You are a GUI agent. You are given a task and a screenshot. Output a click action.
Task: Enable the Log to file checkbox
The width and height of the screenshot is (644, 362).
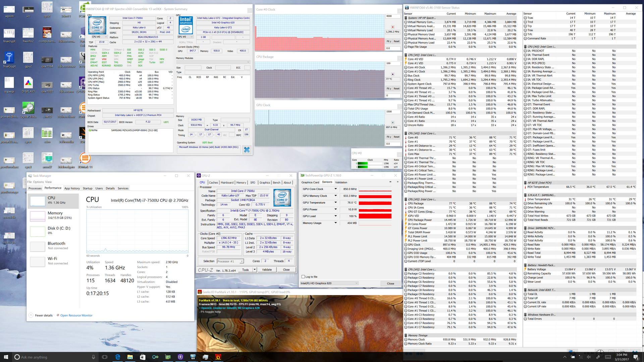click(x=303, y=277)
